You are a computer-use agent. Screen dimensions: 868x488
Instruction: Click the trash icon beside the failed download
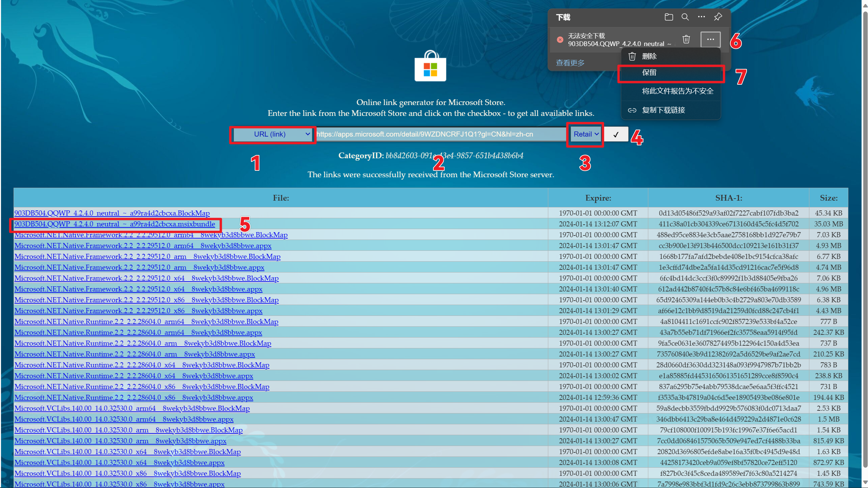[686, 39]
